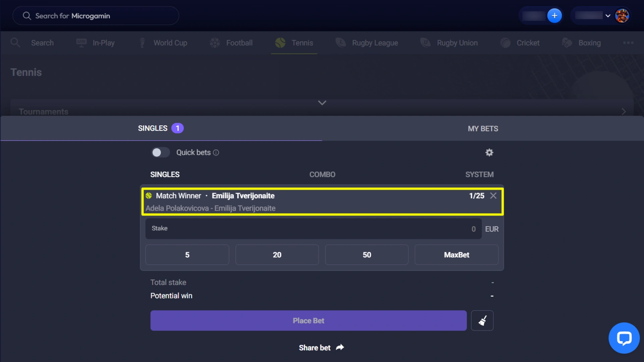Set stake with the 50 quick button
This screenshot has width=644, height=362.
pos(367,255)
